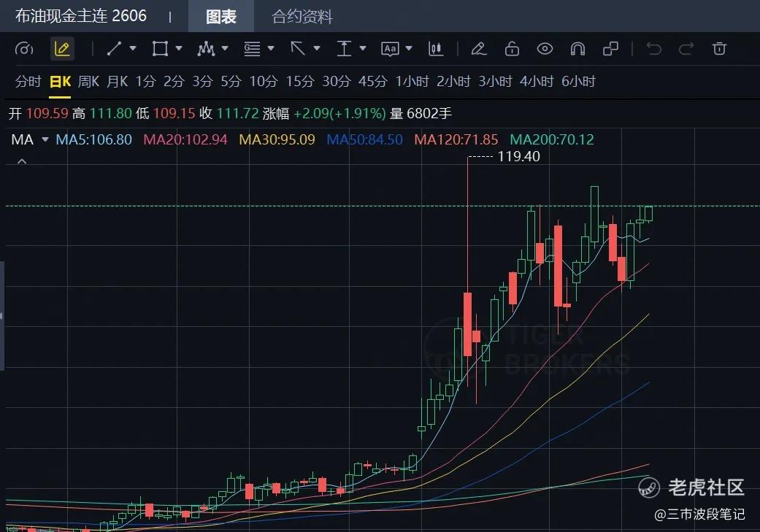This screenshot has width=760, height=532.
Task: Select the arrow marker tool
Action: (298, 48)
